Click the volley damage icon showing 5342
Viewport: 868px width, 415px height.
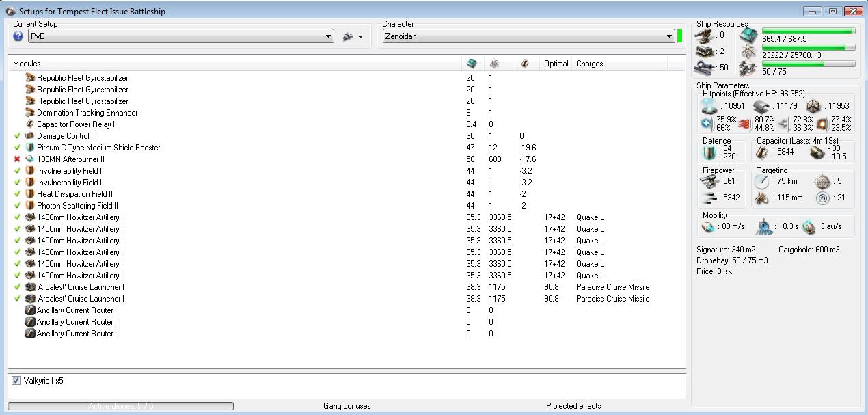[x=710, y=198]
